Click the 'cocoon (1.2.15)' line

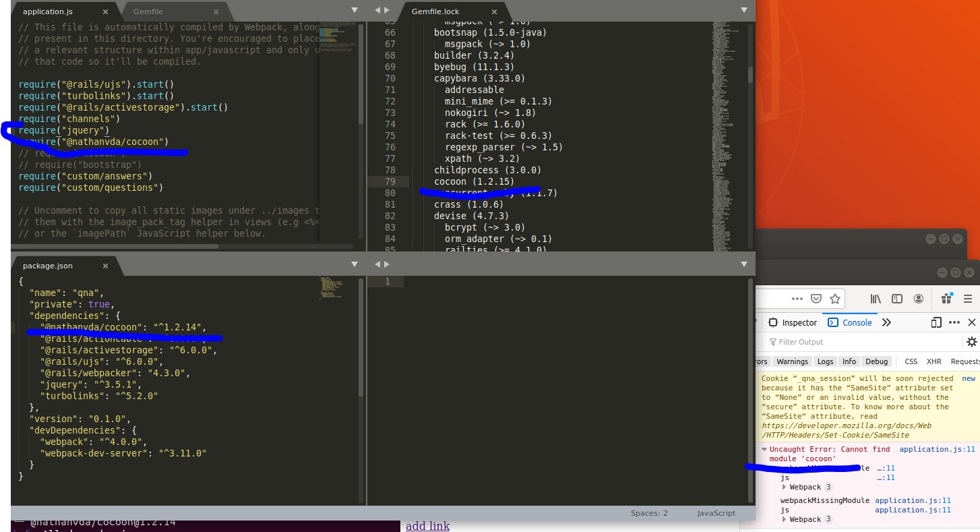474,182
